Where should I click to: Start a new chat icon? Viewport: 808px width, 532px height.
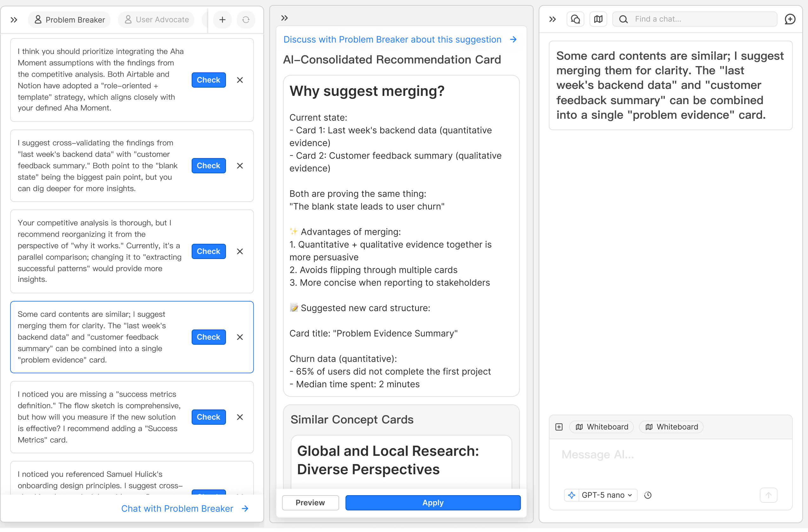click(x=790, y=19)
